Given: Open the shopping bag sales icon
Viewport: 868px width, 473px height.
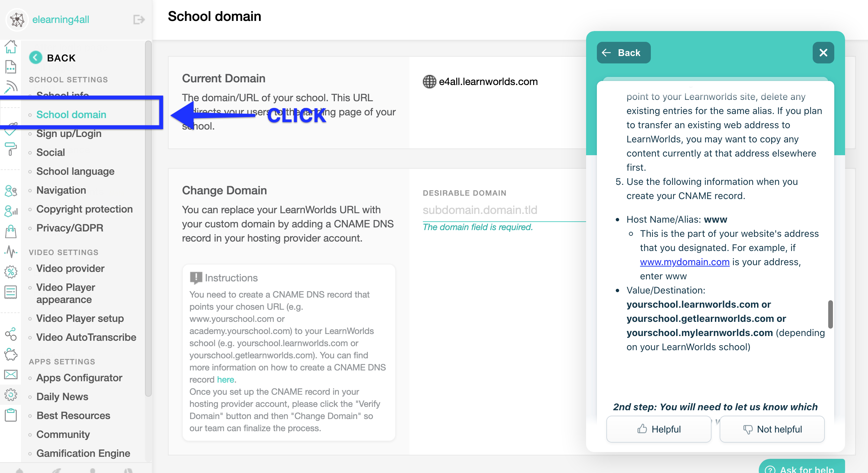Looking at the screenshot, I should (x=11, y=231).
